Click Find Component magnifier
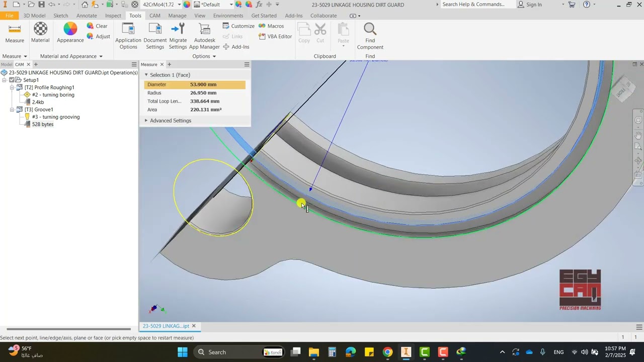Viewport: 644px width, 362px height. pos(370,36)
